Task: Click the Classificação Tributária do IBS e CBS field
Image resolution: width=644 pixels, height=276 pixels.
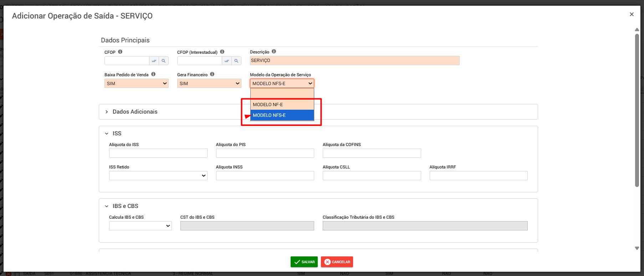Action: pyautogui.click(x=425, y=226)
